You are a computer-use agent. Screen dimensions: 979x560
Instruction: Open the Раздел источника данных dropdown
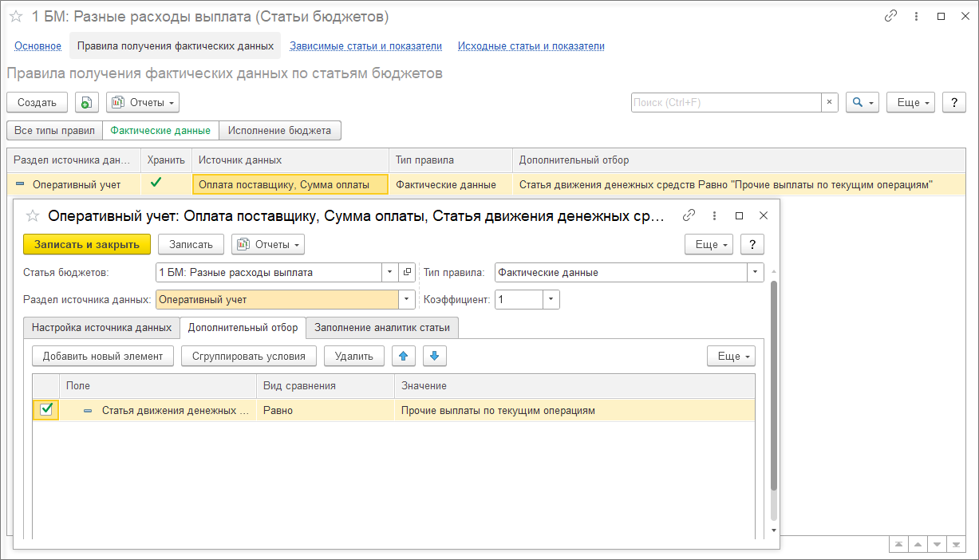tap(408, 299)
